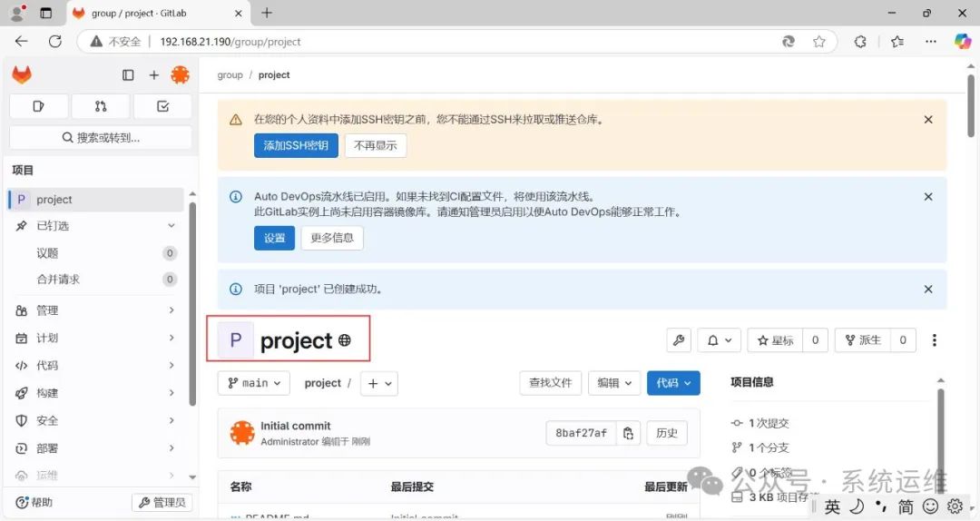Screen dimensions: 980x521
Task: Toggle the sidebar collapse icon
Action: coord(128,75)
